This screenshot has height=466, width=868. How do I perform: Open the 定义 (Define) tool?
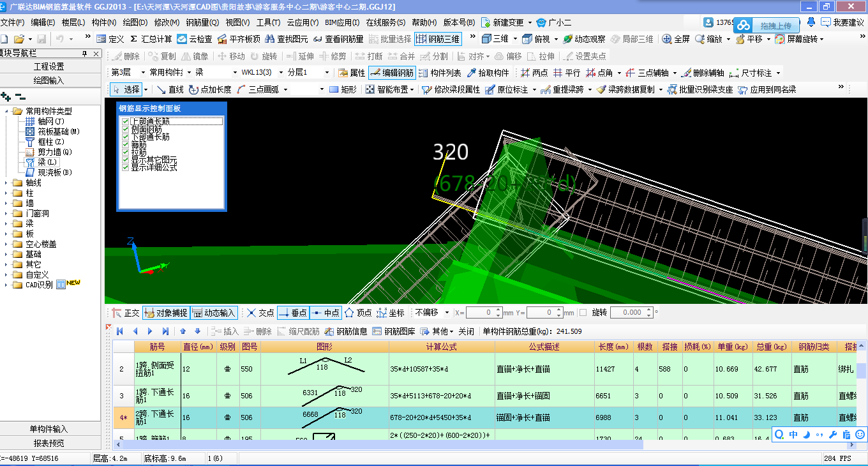tap(110, 39)
